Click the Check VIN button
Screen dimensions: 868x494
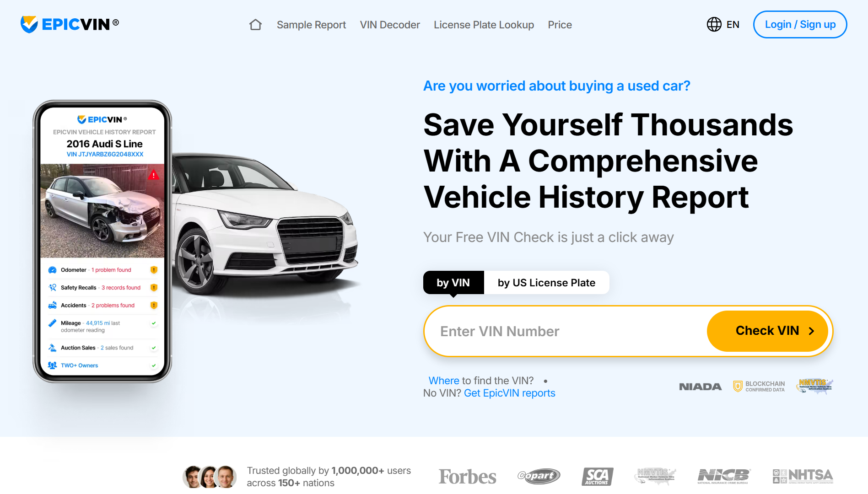(767, 331)
